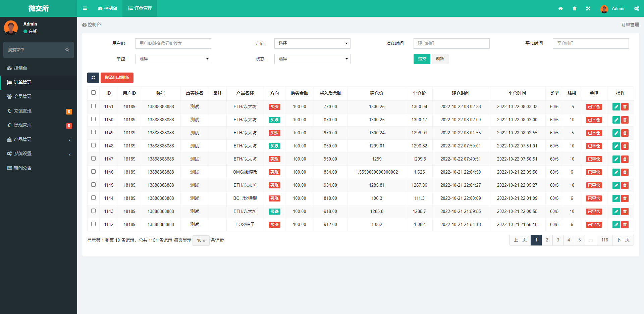The width and height of the screenshot is (644, 314).
Task: Select the checkbox next to order 1145
Action: click(x=93, y=184)
